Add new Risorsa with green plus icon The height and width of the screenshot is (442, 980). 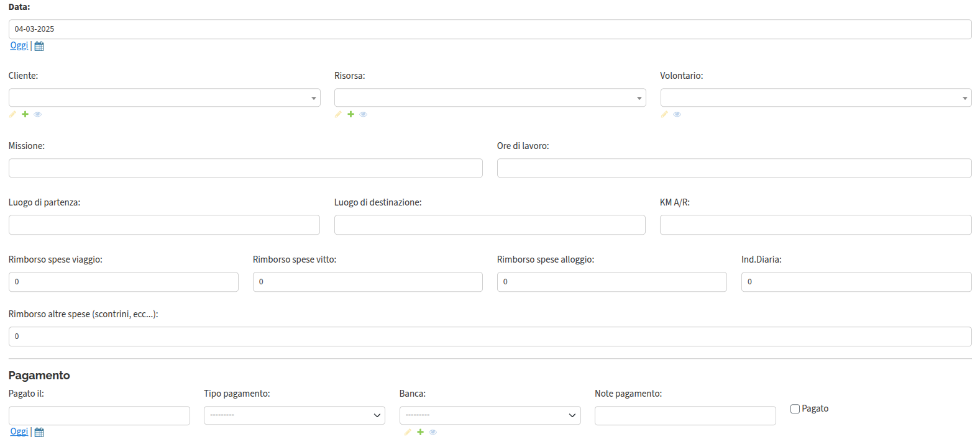pos(351,114)
